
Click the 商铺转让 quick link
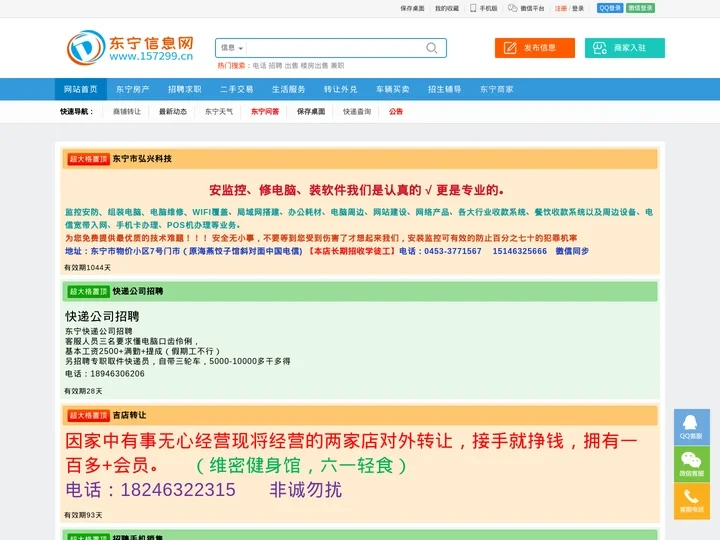click(x=127, y=112)
